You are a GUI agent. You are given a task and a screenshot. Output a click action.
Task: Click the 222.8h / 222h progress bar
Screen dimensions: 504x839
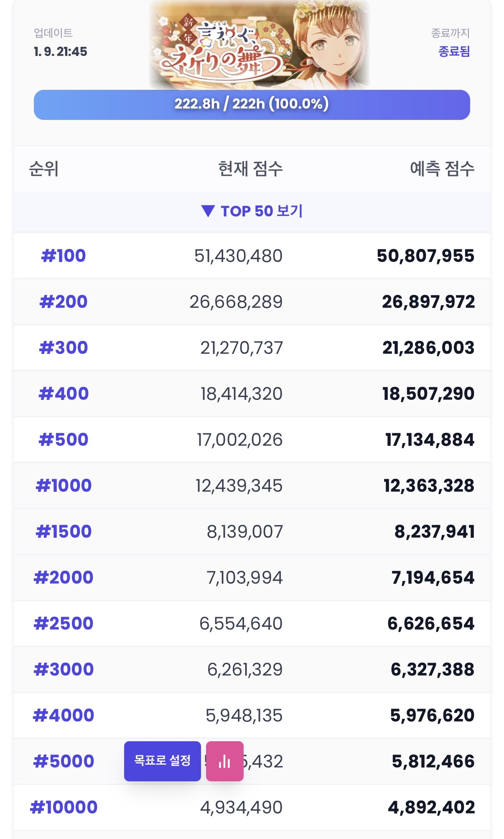(252, 105)
